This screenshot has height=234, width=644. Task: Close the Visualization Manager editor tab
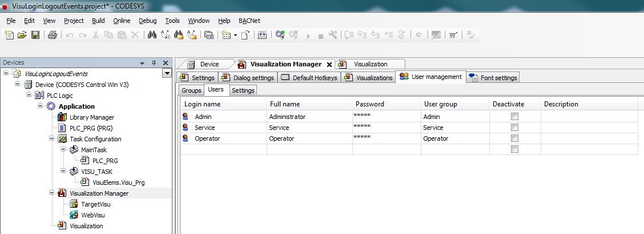(329, 65)
